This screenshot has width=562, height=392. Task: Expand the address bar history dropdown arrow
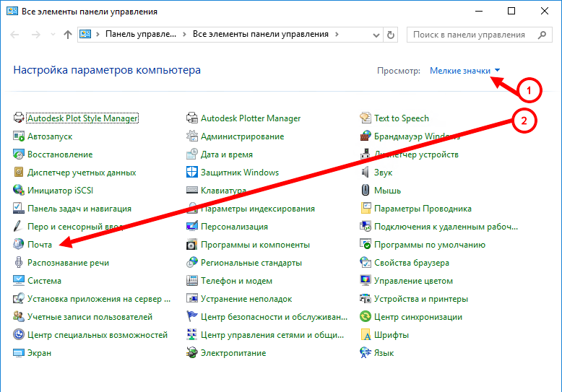(376, 35)
